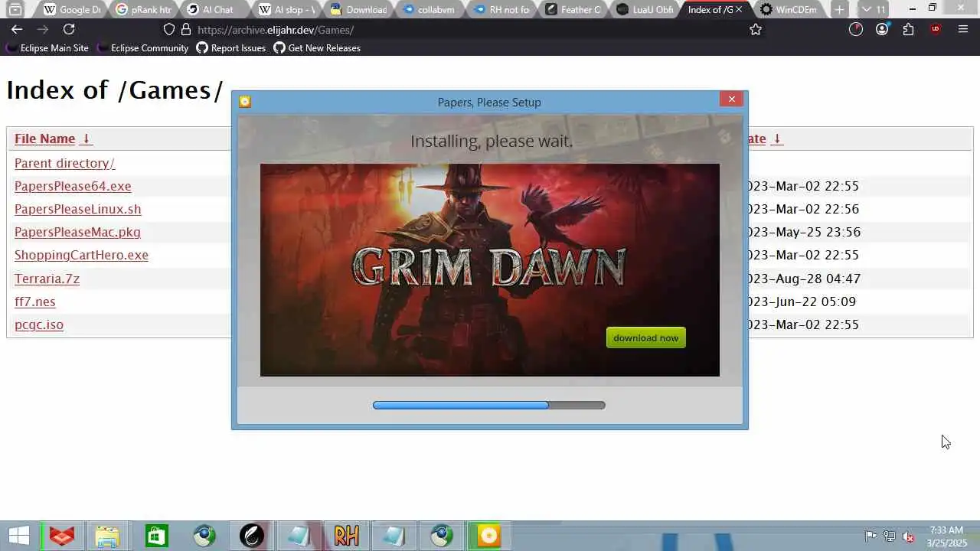Screen dimensions: 980x551
Task: Download pcgc.iso file
Action: [x=39, y=324]
